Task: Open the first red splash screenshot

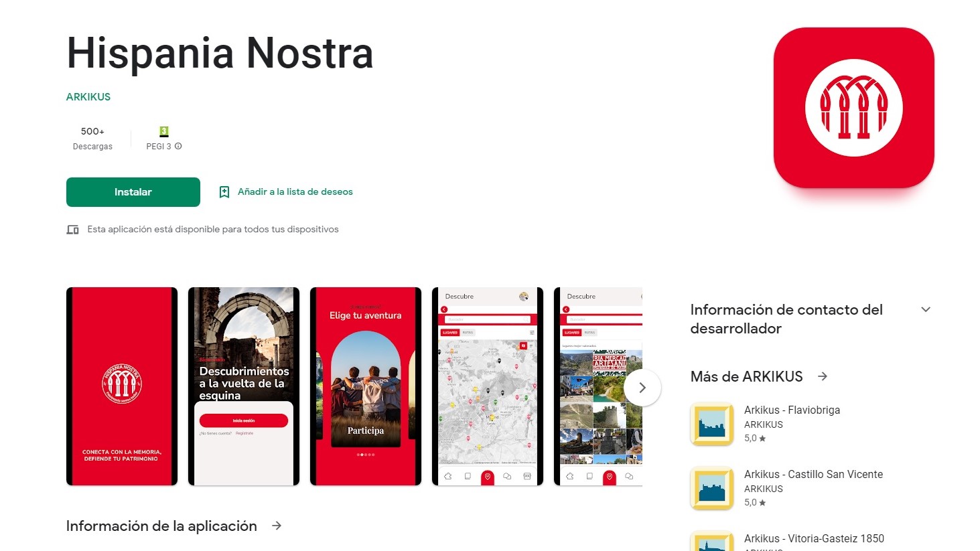Action: point(122,386)
